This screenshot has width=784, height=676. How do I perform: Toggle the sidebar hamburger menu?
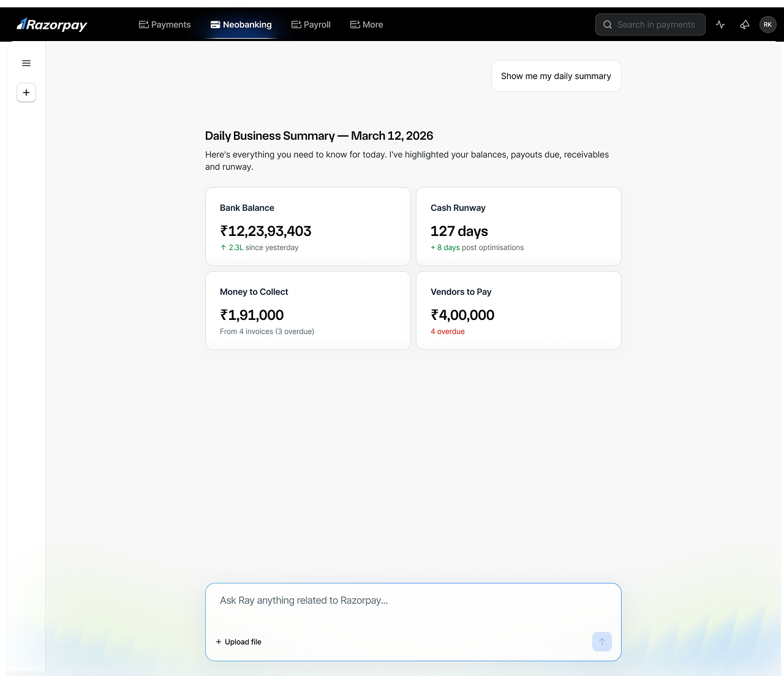(26, 63)
